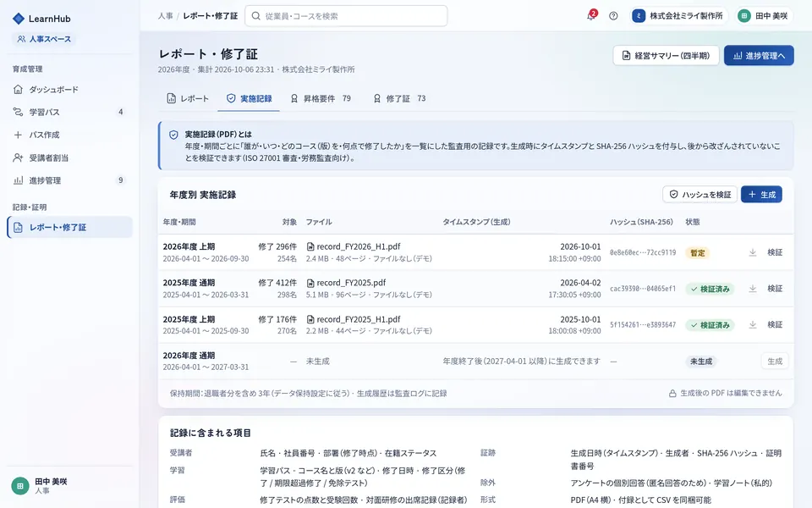The height and width of the screenshot is (508, 812).
Task: Download the record_FY2025.pdf record
Action: click(x=753, y=289)
